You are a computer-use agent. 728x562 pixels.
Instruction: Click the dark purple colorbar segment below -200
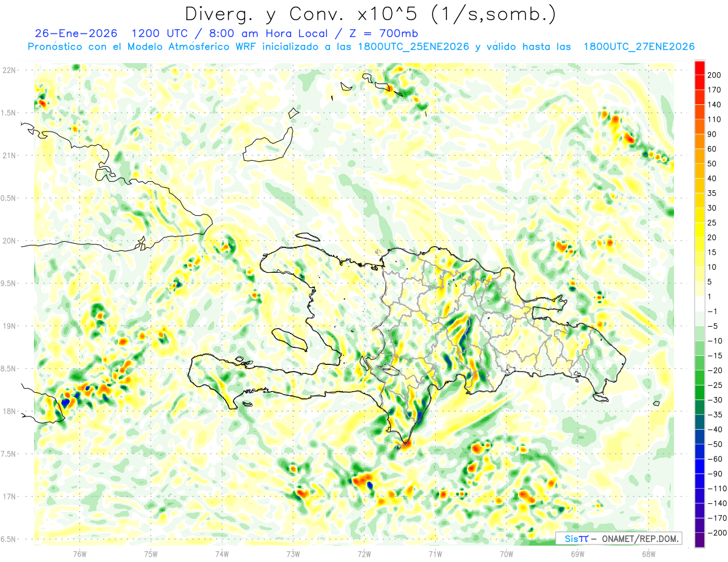[699, 540]
